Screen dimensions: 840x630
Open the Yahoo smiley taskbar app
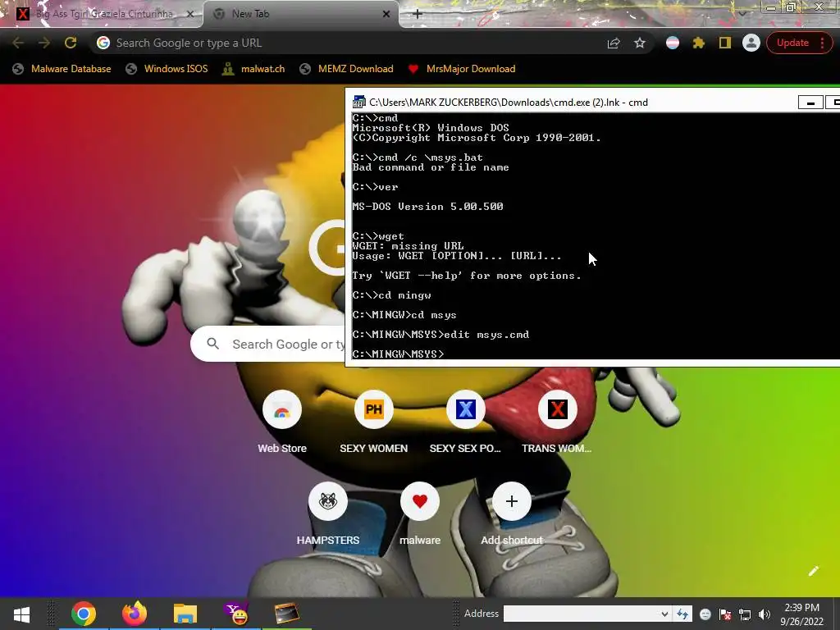(235, 614)
